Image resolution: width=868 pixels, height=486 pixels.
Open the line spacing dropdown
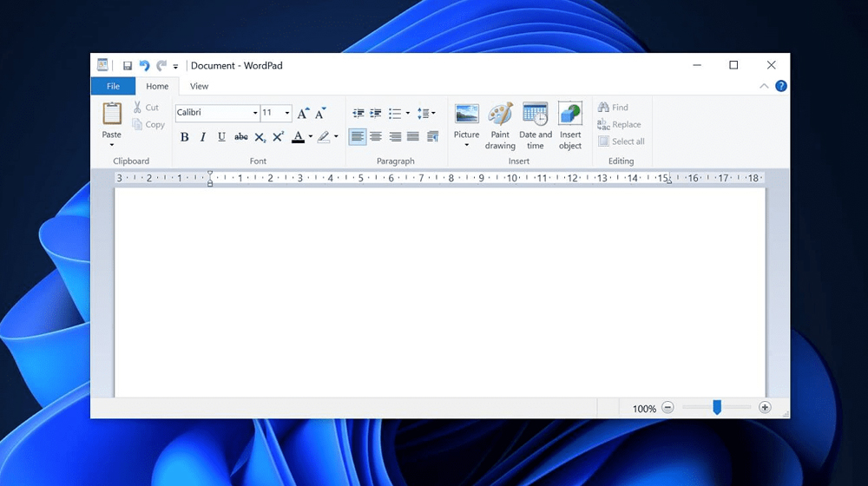coord(425,114)
